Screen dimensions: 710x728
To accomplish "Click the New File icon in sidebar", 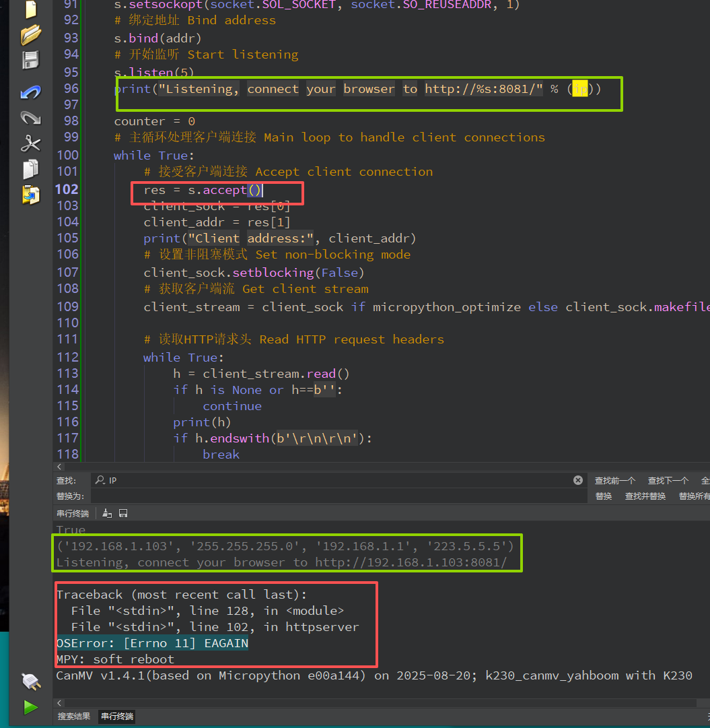I will [30, 9].
